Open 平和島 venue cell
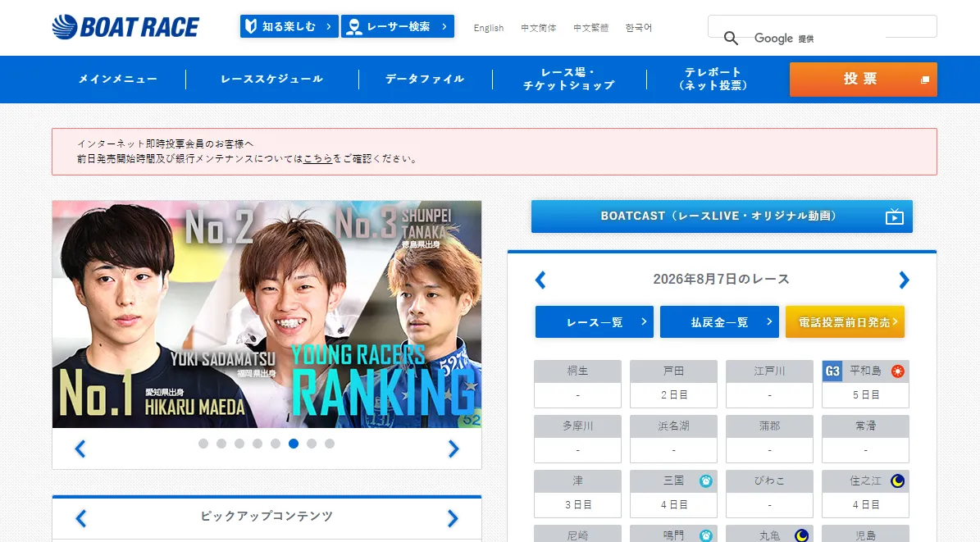 [866, 384]
